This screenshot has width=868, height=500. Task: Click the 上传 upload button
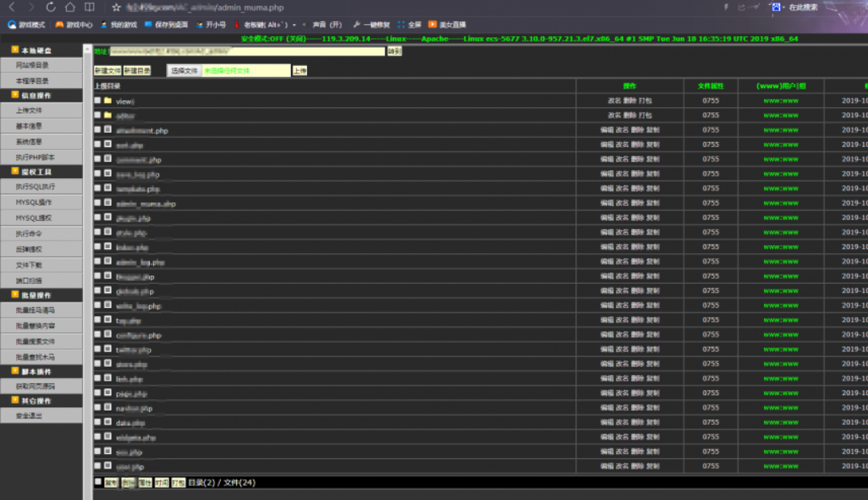300,71
